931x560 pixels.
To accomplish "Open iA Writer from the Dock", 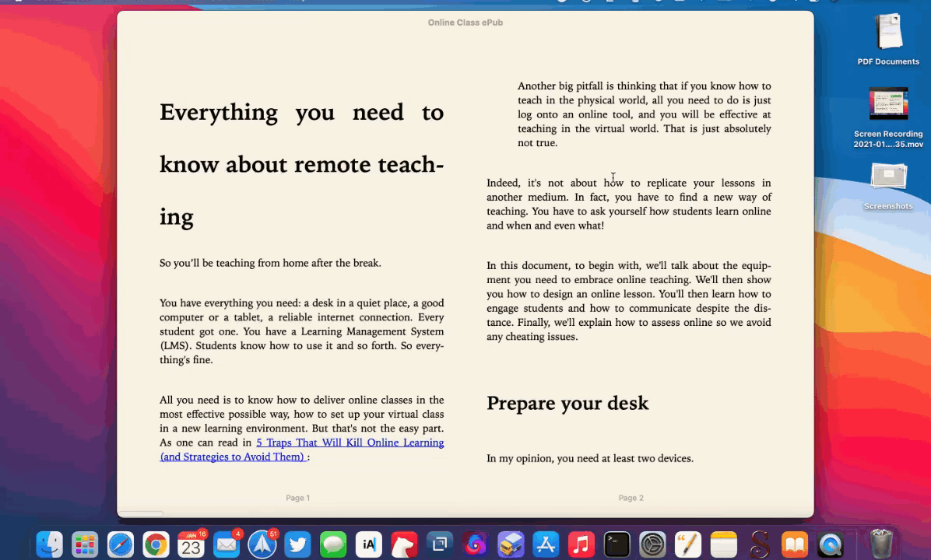I will coord(369,545).
